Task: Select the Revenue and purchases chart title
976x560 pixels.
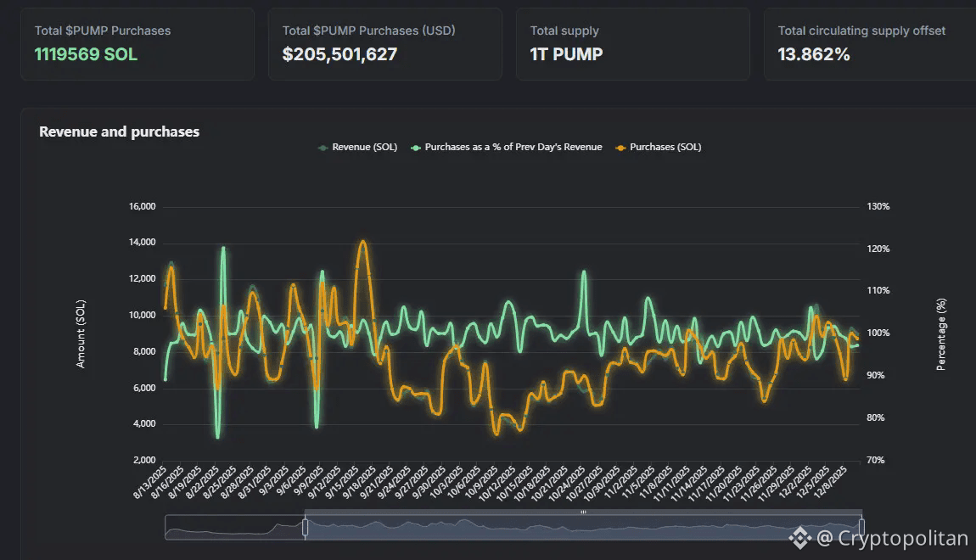Action: [x=119, y=132]
